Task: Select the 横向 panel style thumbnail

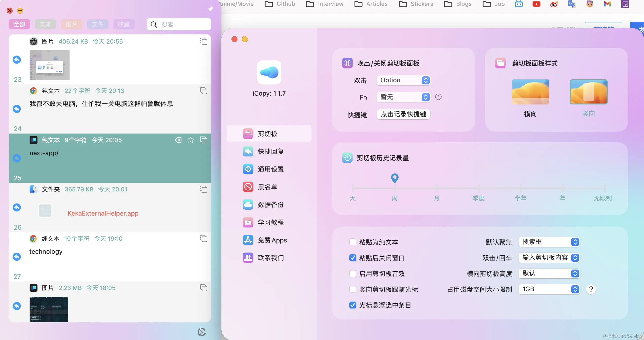Action: click(530, 92)
